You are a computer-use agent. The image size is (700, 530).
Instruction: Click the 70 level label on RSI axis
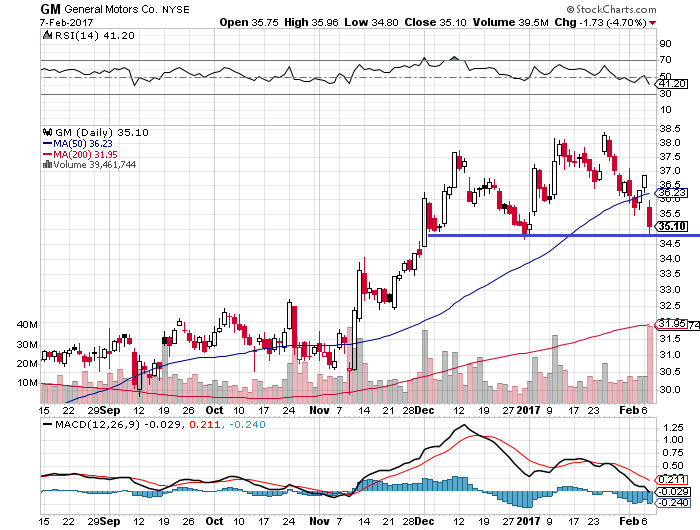tap(666, 59)
